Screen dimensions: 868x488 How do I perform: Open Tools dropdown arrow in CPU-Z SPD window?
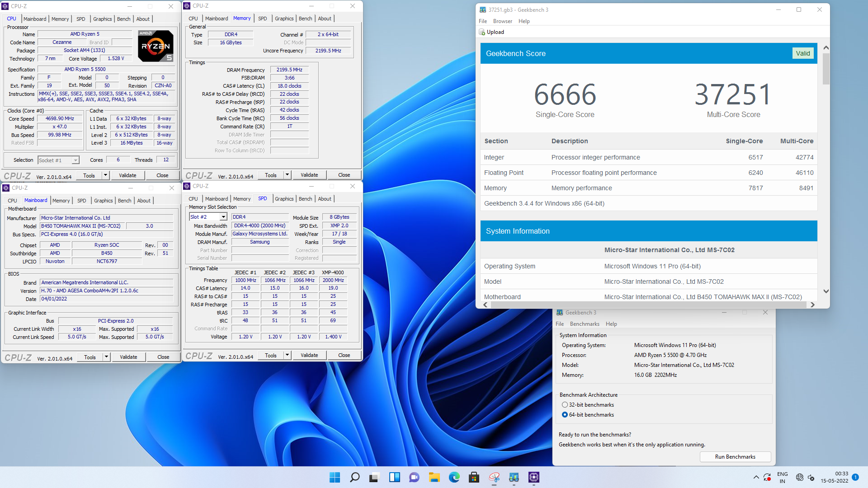(287, 355)
